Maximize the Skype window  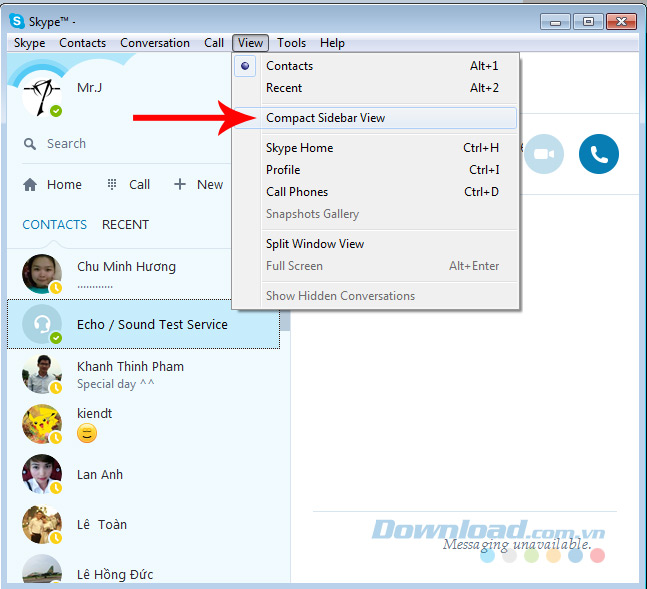(x=588, y=21)
